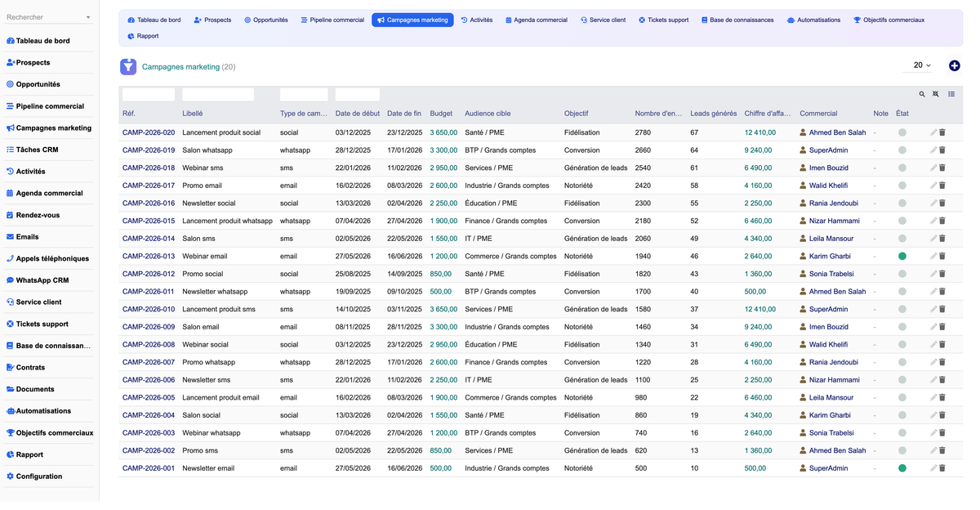980x510 pixels.
Task: Open the Rapport top tab
Action: click(x=144, y=36)
